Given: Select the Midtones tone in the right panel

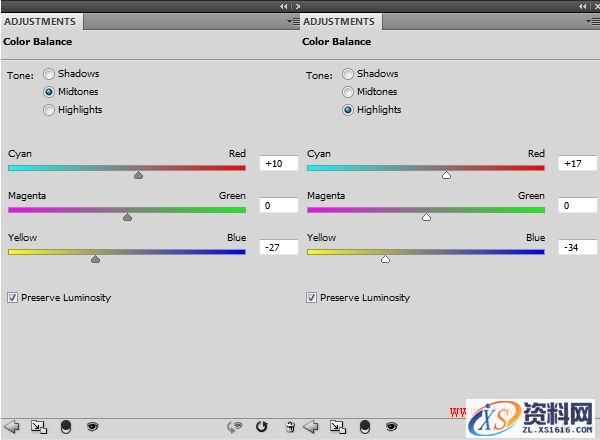Looking at the screenshot, I should 348,92.
